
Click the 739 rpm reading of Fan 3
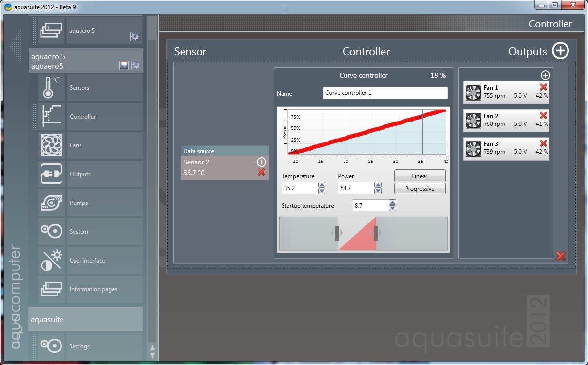coord(494,152)
